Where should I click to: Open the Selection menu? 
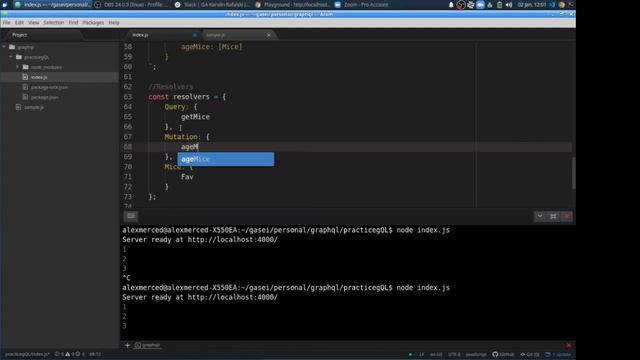(53, 22)
